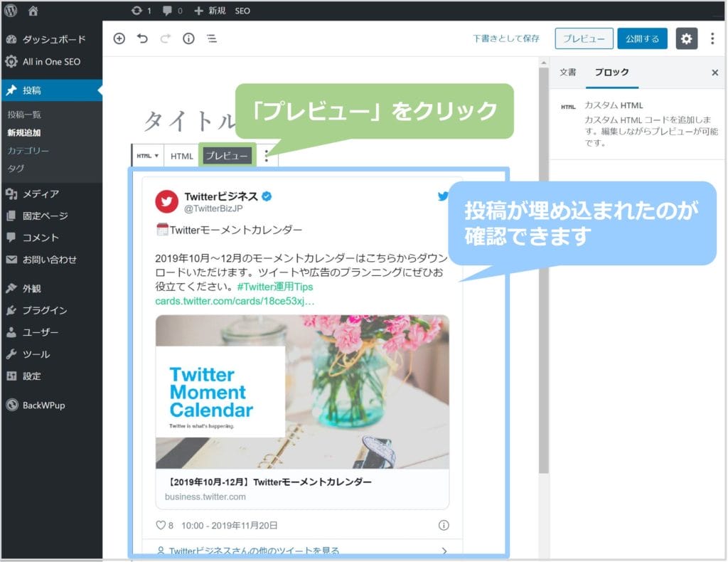Open the block toolbar more options

coord(267,156)
